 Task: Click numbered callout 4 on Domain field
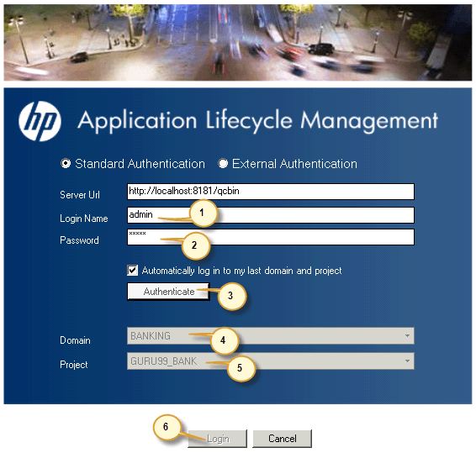[224, 340]
